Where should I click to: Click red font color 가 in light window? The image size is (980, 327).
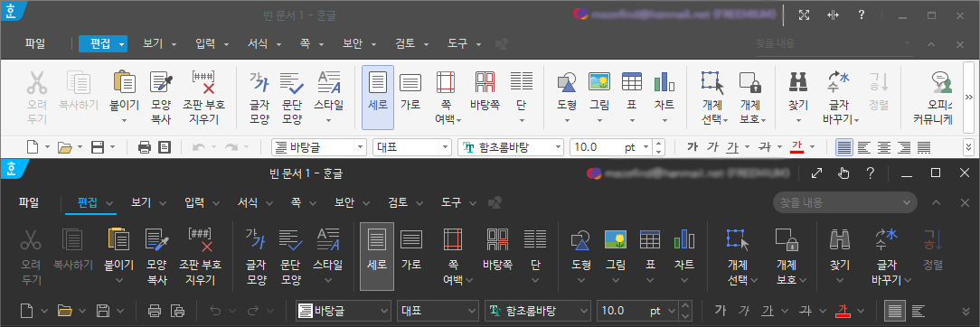[796, 147]
